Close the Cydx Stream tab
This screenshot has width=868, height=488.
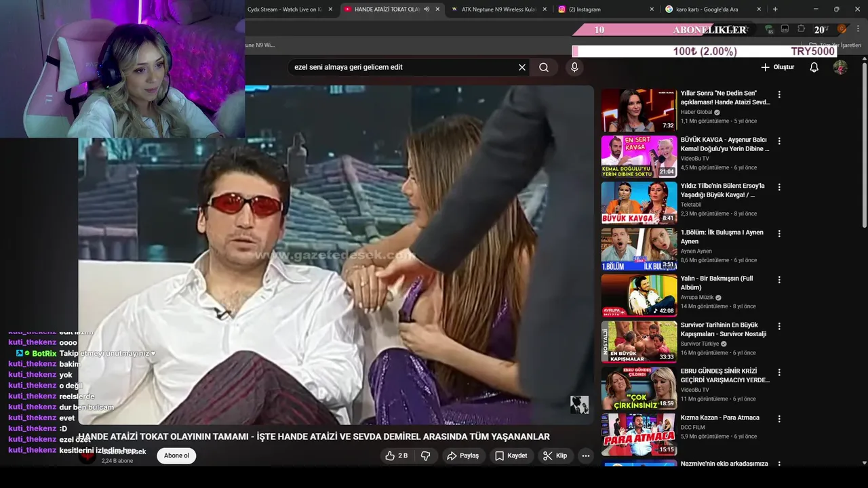(x=330, y=9)
